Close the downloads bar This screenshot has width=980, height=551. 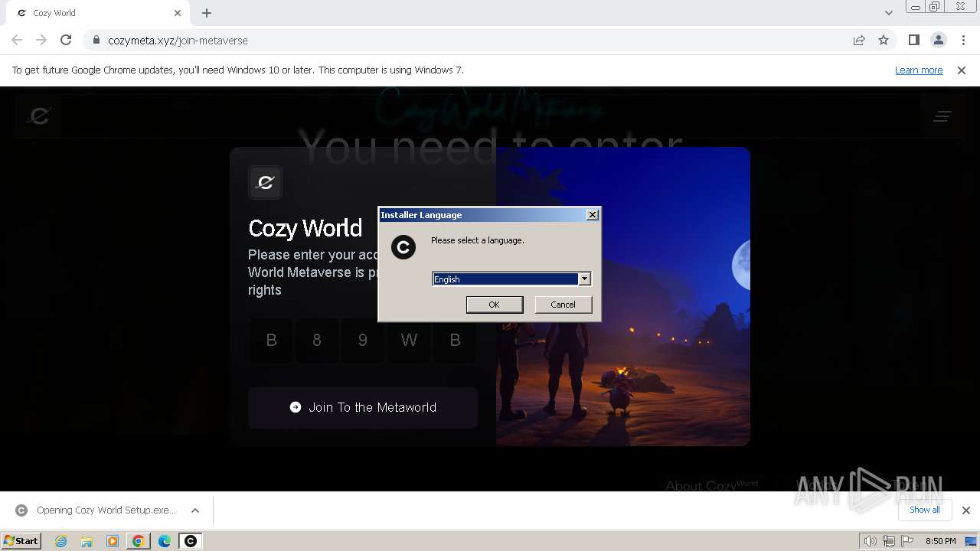965,510
